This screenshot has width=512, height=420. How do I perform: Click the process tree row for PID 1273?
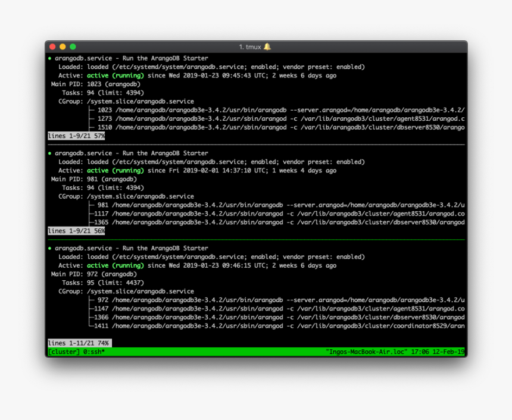point(277,119)
